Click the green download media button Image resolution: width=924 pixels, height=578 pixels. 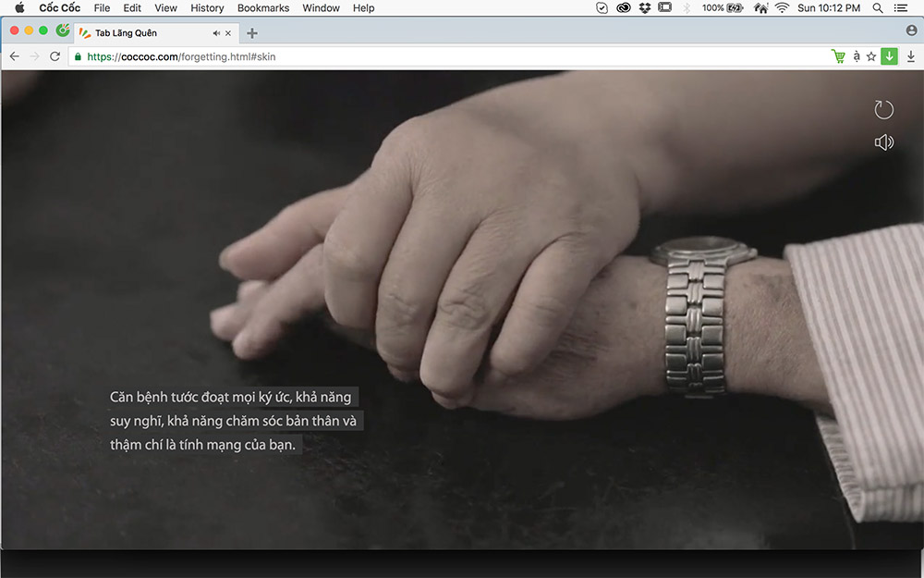889,56
